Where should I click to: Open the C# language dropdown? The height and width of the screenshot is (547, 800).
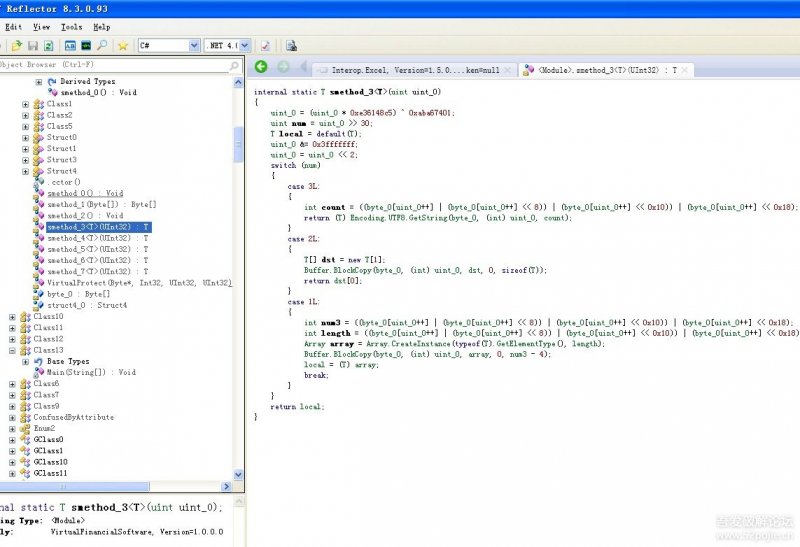[x=194, y=46]
